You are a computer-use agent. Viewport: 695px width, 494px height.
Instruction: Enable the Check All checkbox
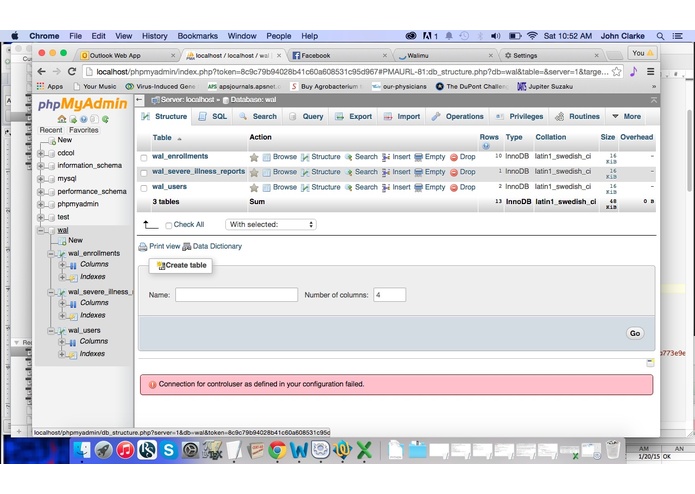(168, 226)
